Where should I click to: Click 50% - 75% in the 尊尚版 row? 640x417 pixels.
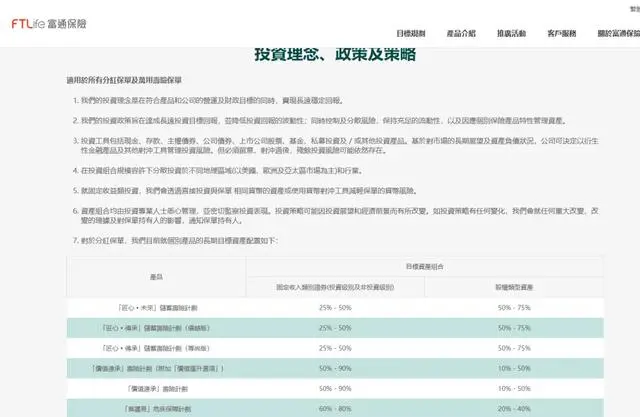click(514, 348)
